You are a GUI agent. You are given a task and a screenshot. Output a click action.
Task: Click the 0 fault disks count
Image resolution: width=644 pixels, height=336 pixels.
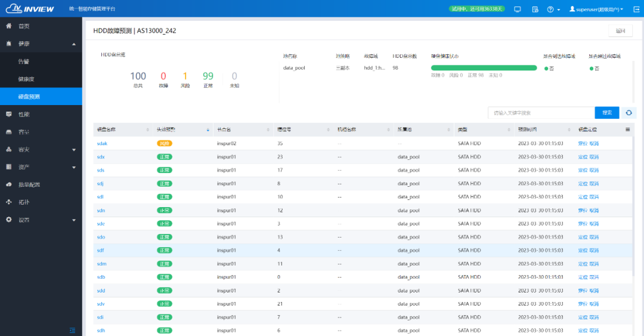163,76
